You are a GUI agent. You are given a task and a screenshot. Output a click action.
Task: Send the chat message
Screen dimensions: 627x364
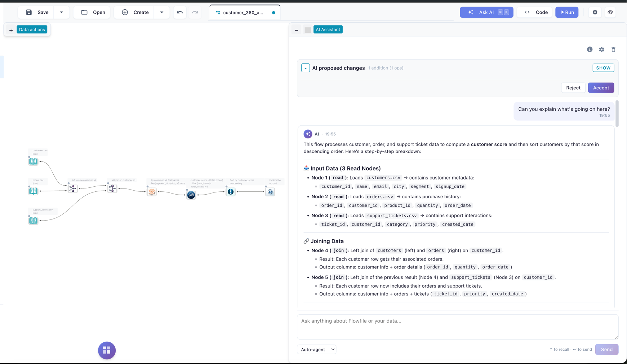[x=606, y=349]
